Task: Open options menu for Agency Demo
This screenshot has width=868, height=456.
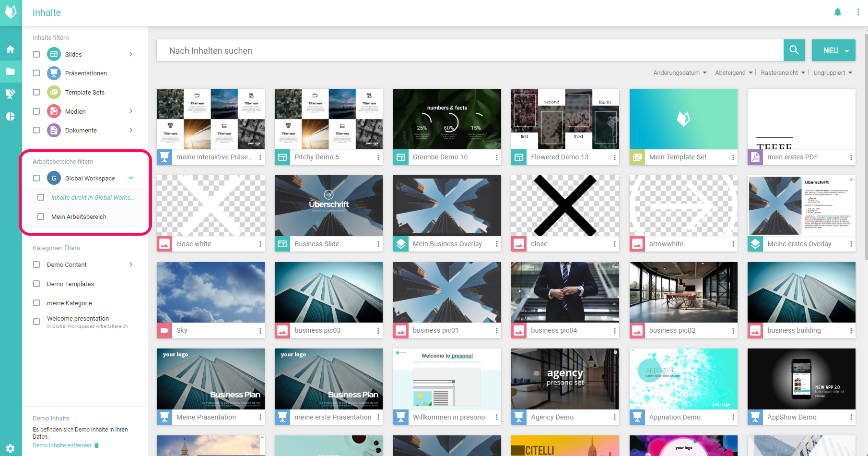Action: coord(615,418)
